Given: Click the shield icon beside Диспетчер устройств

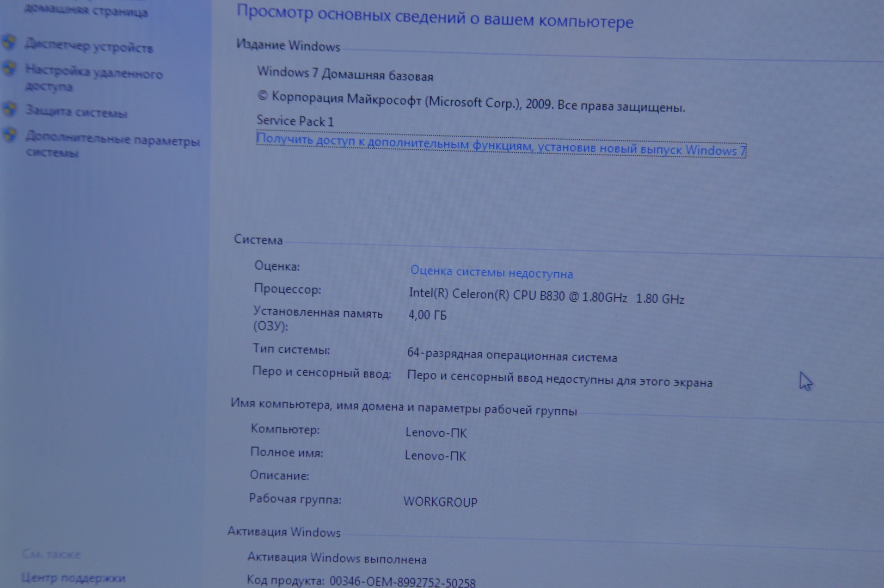Looking at the screenshot, I should pos(9,42).
